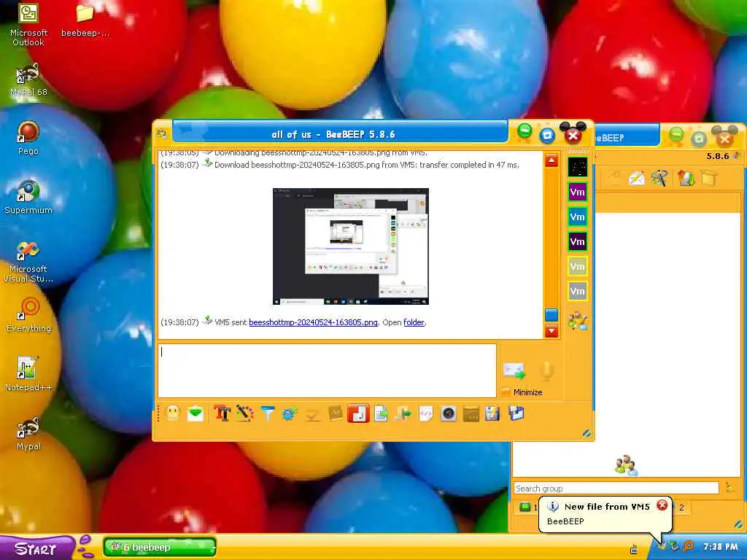Launch Supermium from desktop
Screen dimensions: 747x560
coord(28,197)
